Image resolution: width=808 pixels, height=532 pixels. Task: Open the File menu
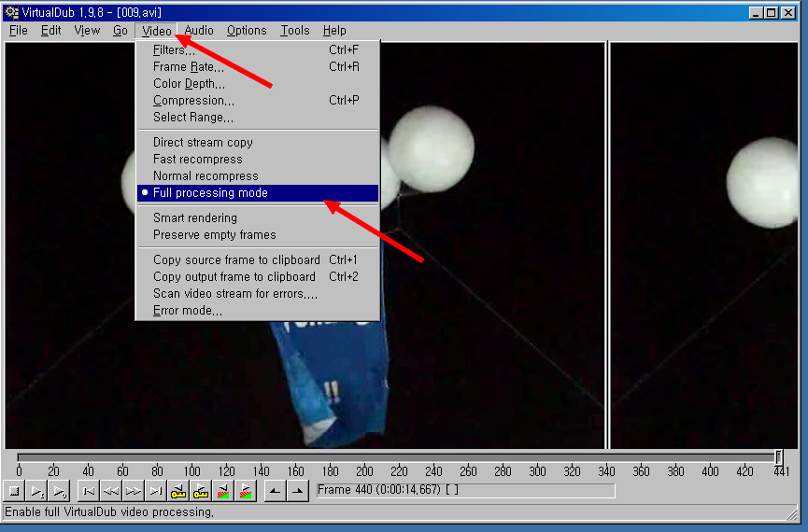click(18, 31)
